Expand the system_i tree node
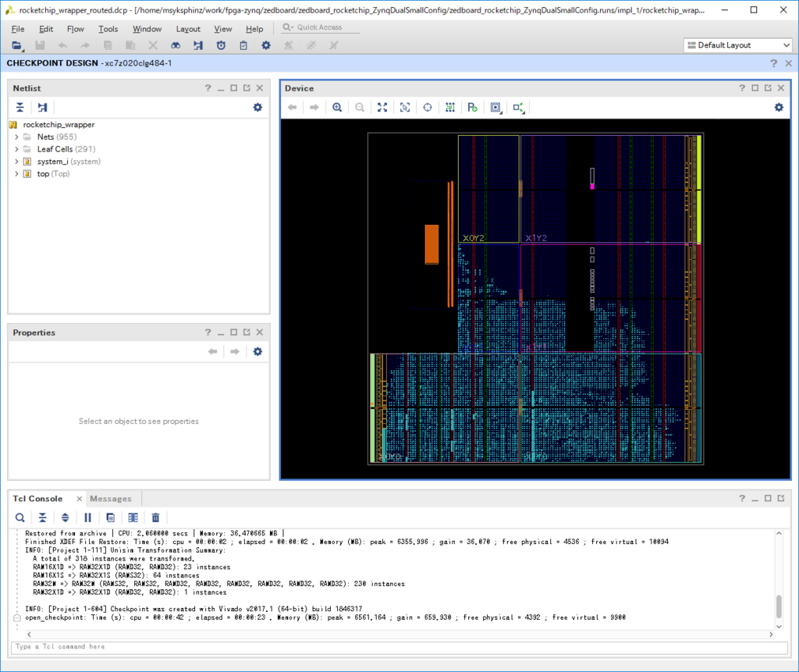799x672 pixels. pos(16,162)
